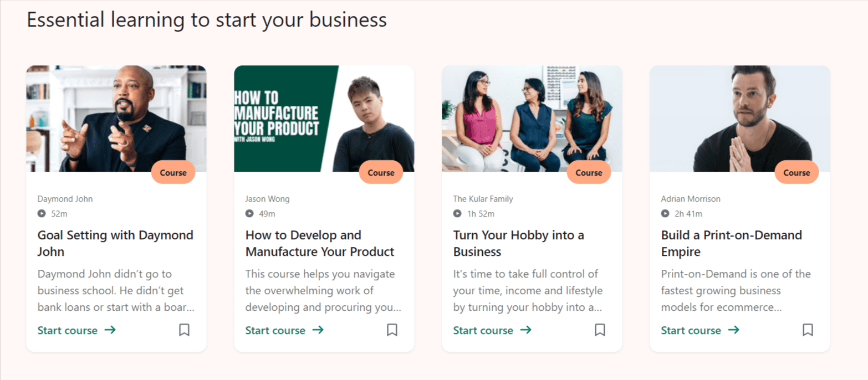Image resolution: width=868 pixels, height=380 pixels.
Task: Start the How to Develop and Manufacture Your Product course
Action: tap(275, 330)
